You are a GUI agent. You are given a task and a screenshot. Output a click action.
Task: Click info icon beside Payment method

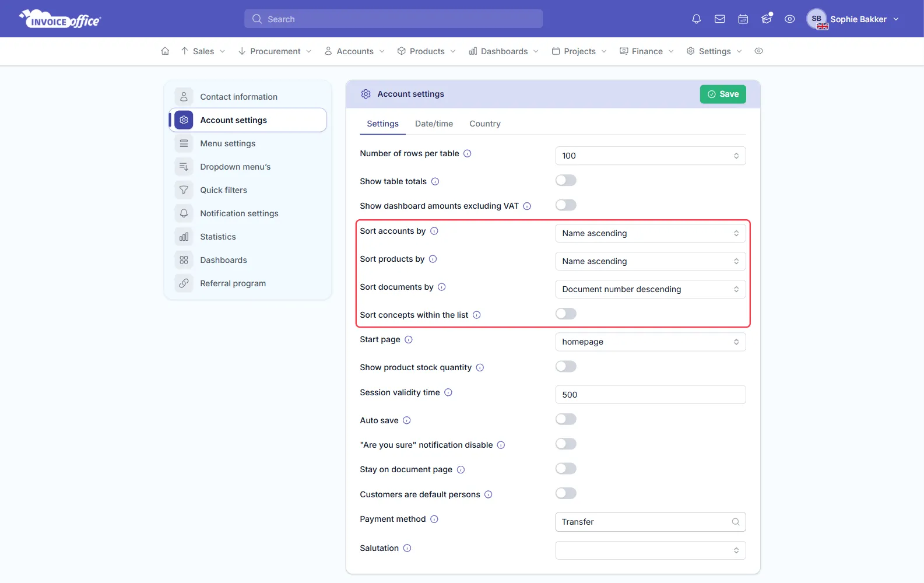(434, 519)
